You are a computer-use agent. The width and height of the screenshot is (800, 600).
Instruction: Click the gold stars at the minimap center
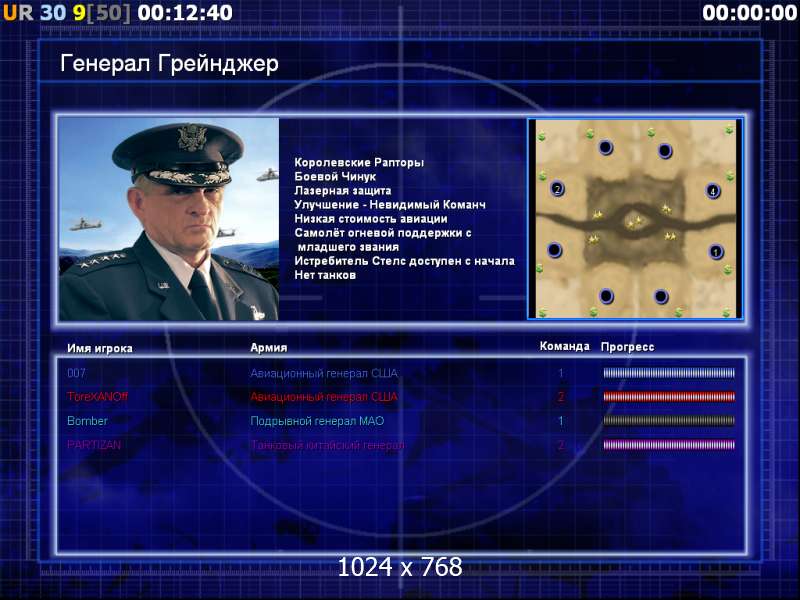[634, 222]
